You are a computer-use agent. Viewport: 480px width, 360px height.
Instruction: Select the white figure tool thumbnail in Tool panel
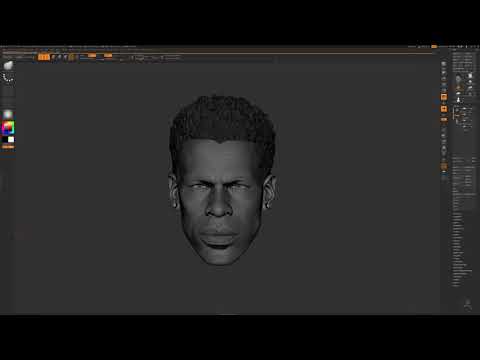click(459, 100)
